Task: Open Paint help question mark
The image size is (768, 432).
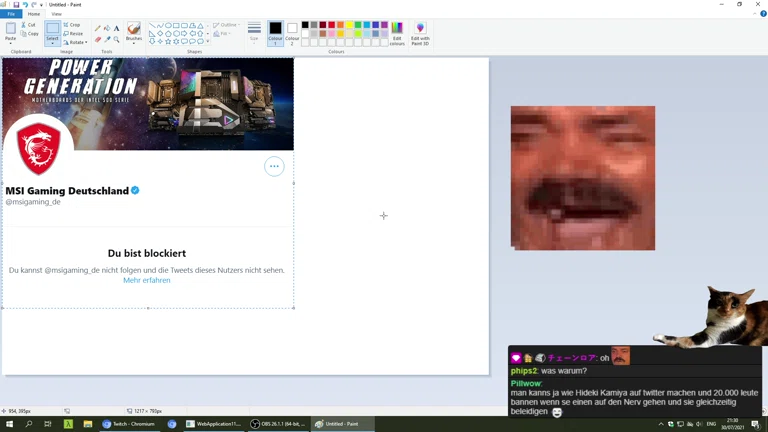Action: [763, 14]
